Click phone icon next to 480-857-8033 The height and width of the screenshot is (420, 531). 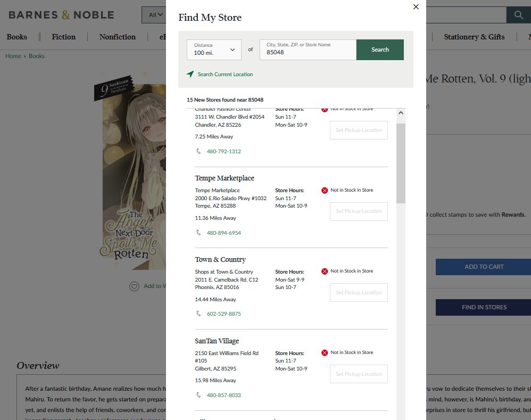[x=198, y=394]
